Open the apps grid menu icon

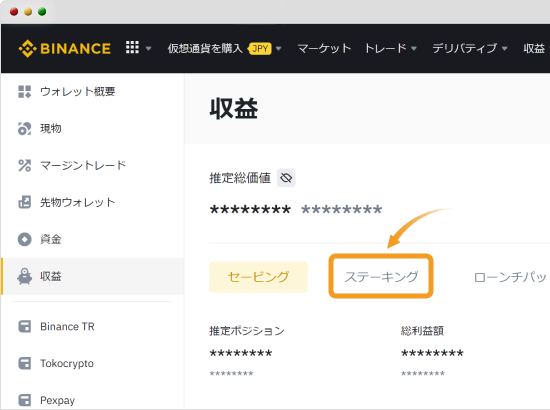click(x=132, y=47)
